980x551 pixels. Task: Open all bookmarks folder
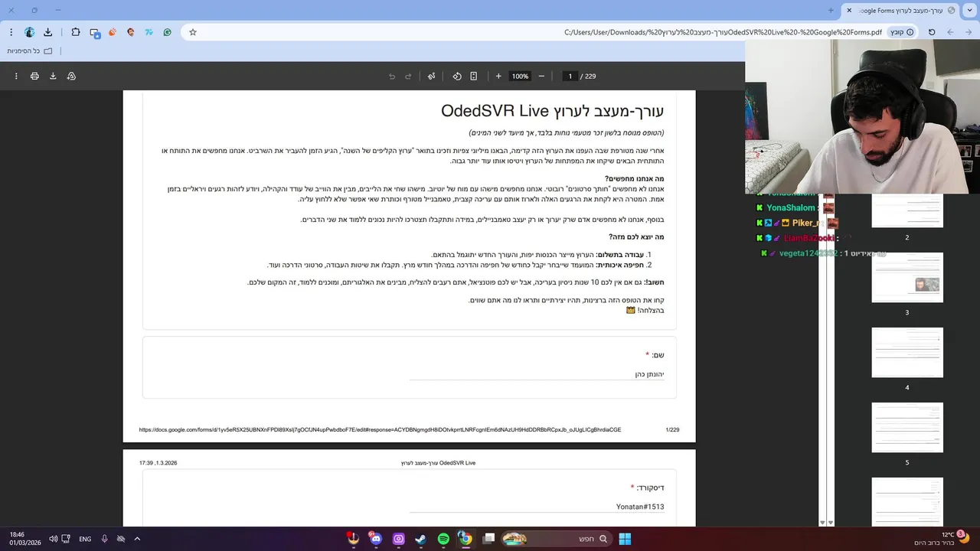[x=30, y=51]
